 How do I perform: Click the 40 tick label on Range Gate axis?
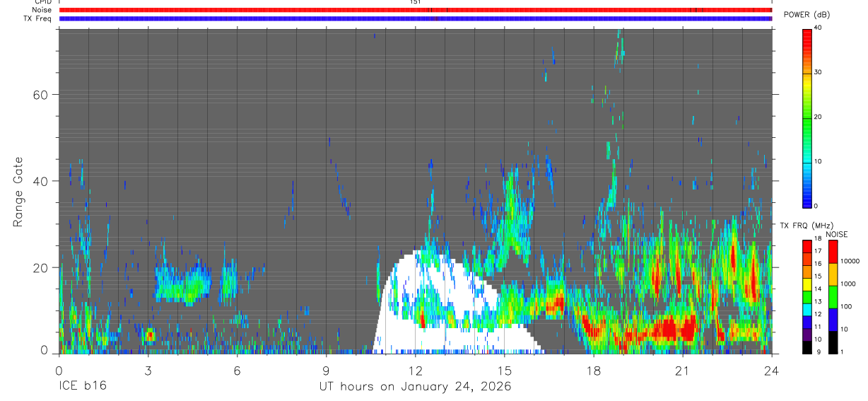[42, 181]
